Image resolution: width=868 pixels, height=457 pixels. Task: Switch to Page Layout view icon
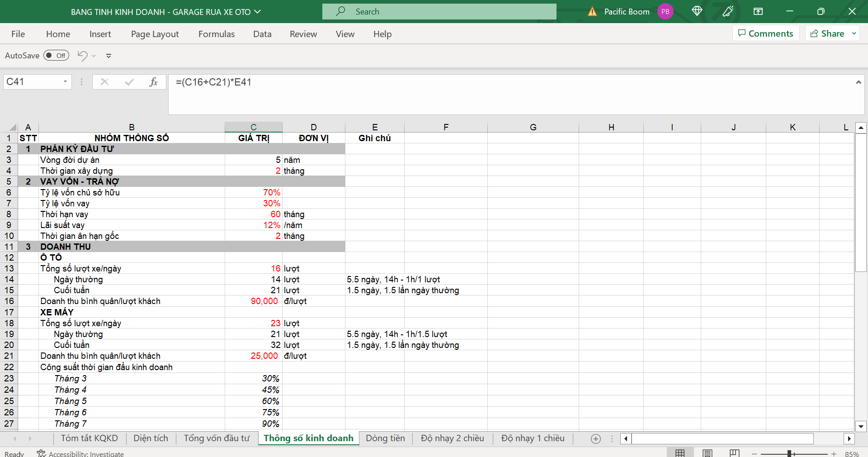coord(708,453)
